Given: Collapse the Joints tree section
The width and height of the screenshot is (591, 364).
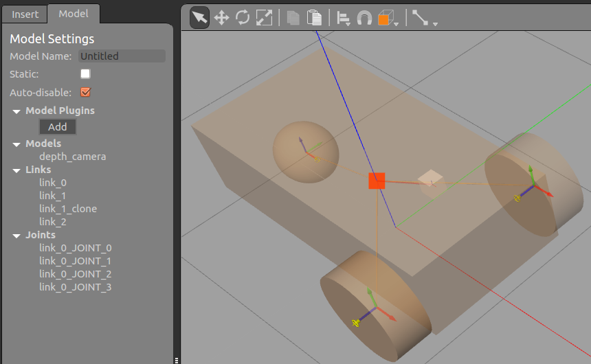Looking at the screenshot, I should click(x=16, y=235).
